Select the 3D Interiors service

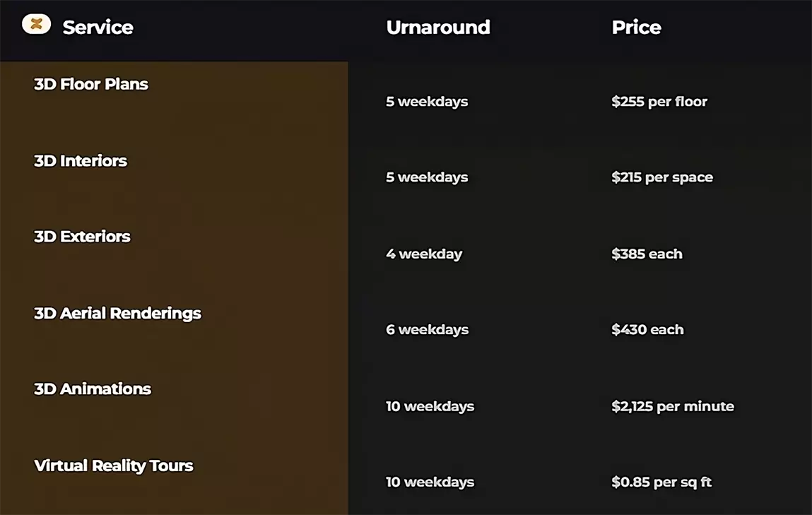(x=81, y=161)
